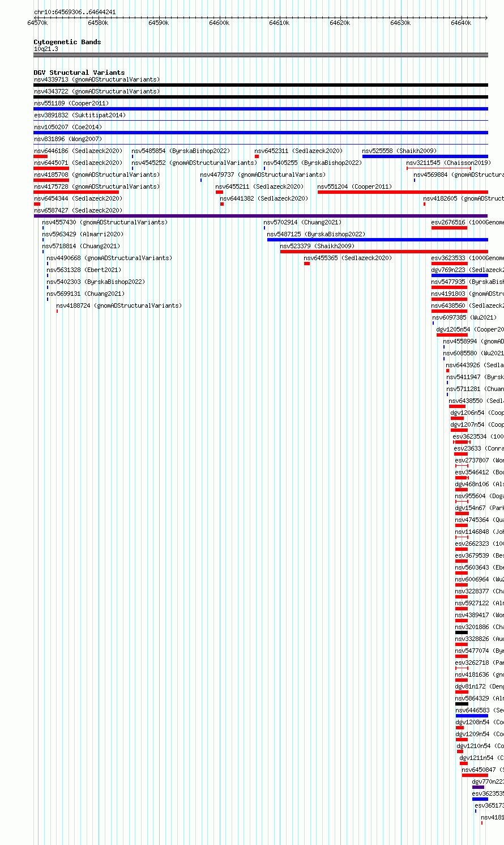This screenshot has height=845, width=504.
Task: Click nsv6455365 (Sedlazeck2020) label
Action: (x=348, y=258)
